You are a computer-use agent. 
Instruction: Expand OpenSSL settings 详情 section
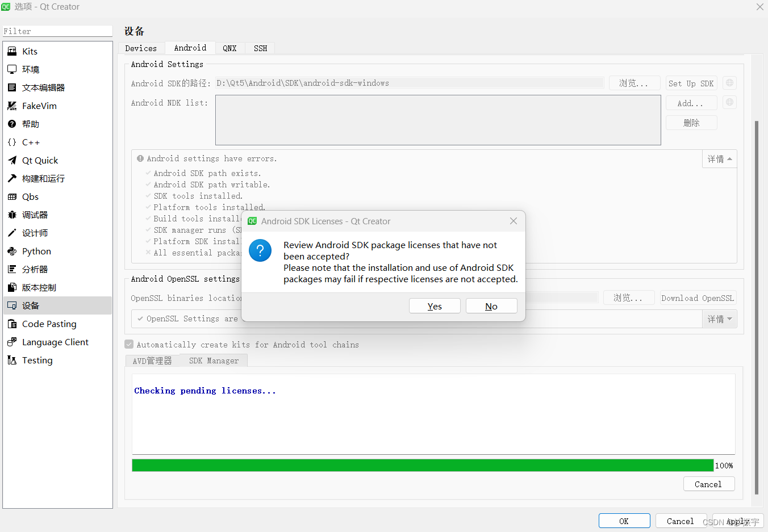[720, 319]
